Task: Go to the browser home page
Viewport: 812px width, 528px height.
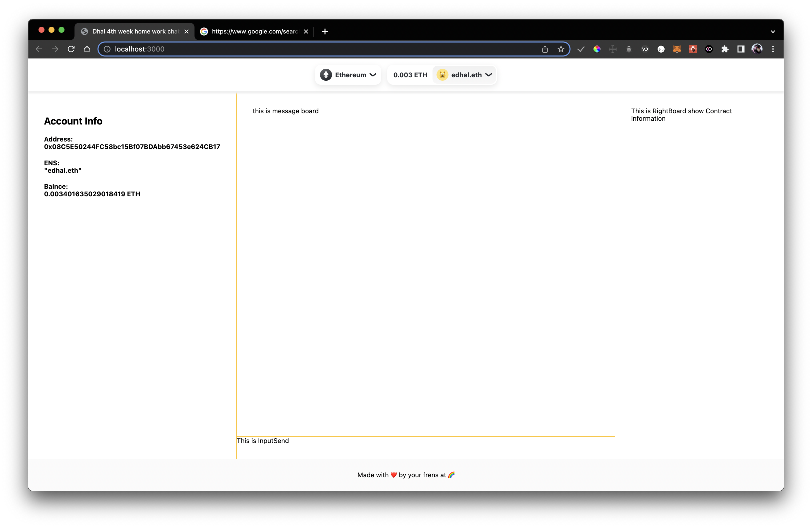Action: click(87, 49)
